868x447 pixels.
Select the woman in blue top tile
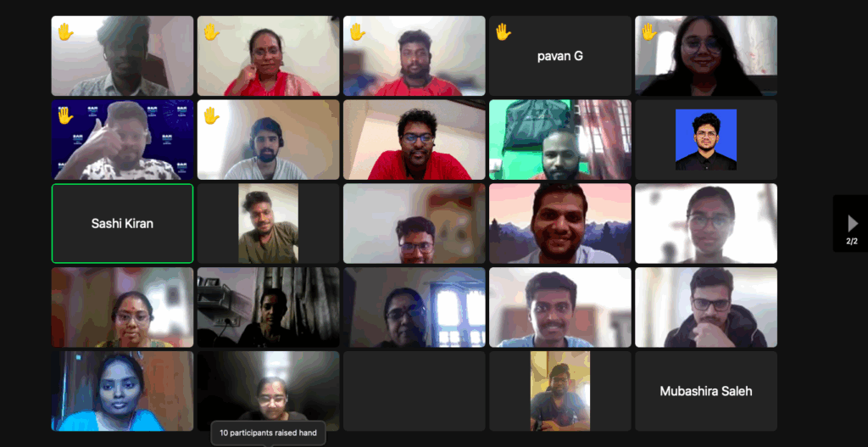pyautogui.click(x=122, y=391)
